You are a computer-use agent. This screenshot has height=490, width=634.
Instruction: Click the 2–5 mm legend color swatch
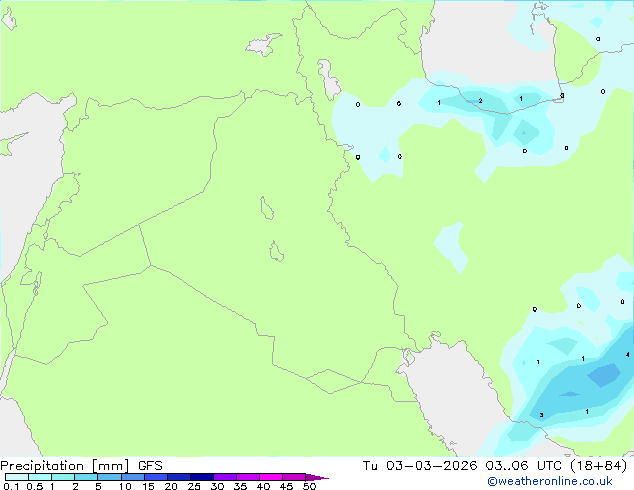tap(86, 477)
